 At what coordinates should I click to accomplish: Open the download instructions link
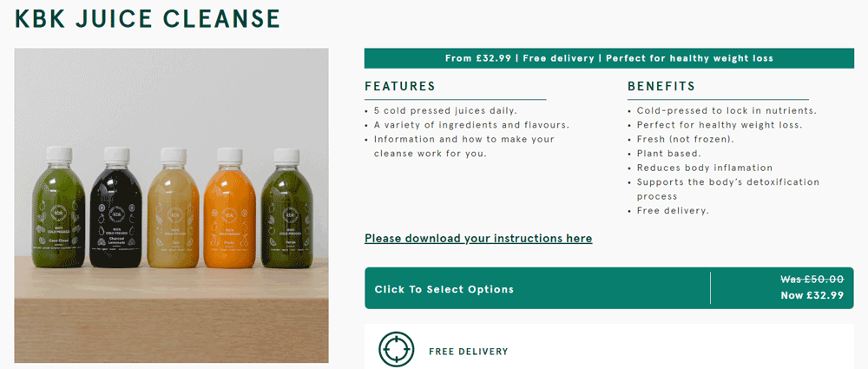tap(478, 238)
